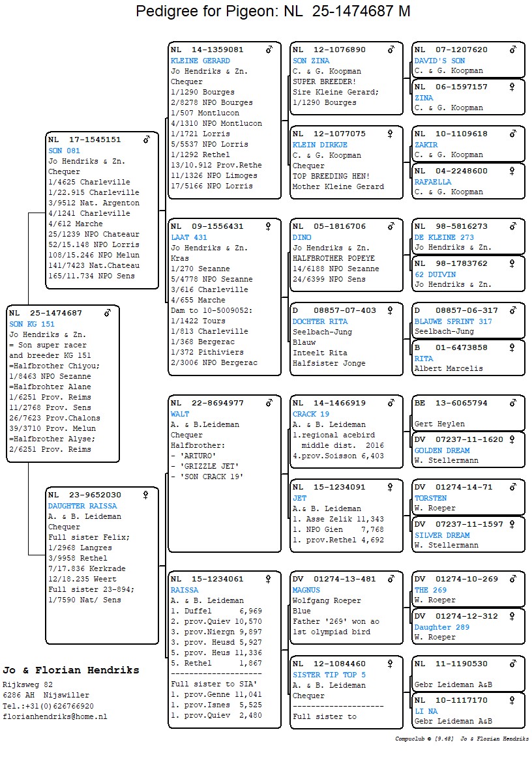Viewport: 532px width, 764px height.
Task: Open the LAAT 431 pigeon link
Action: click(189, 237)
